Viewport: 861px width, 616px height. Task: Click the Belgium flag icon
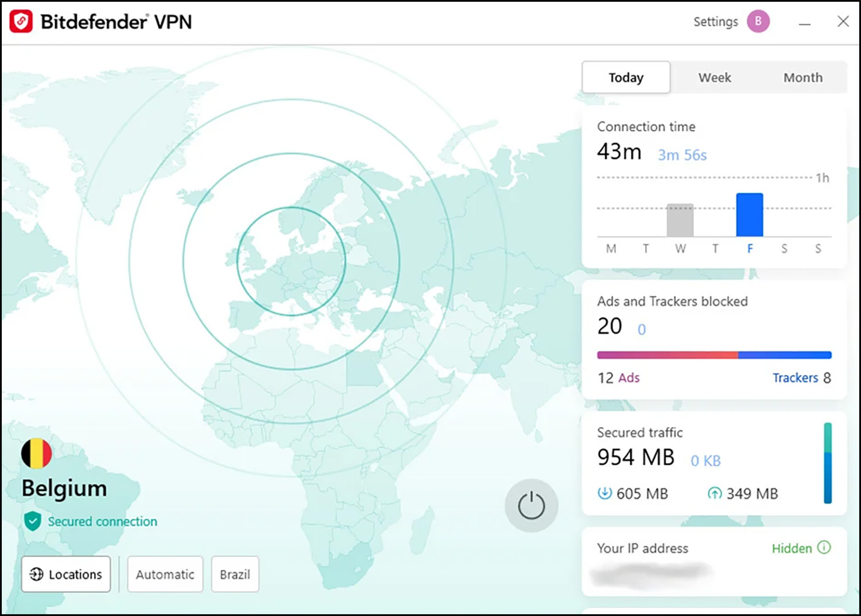pos(36,454)
